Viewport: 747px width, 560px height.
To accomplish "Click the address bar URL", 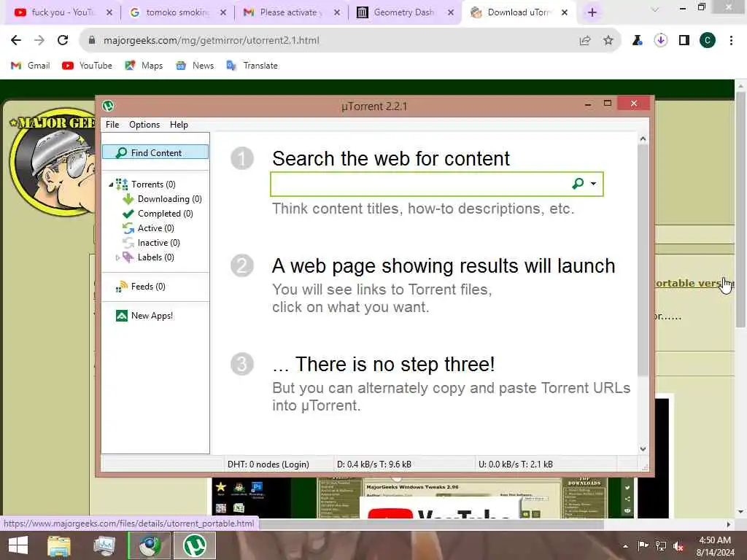I will (212, 41).
